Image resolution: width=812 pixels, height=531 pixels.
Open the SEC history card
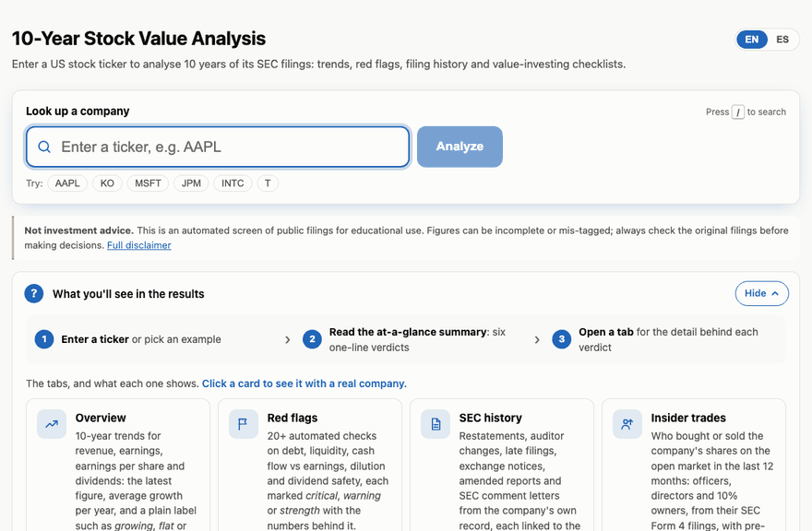point(502,465)
